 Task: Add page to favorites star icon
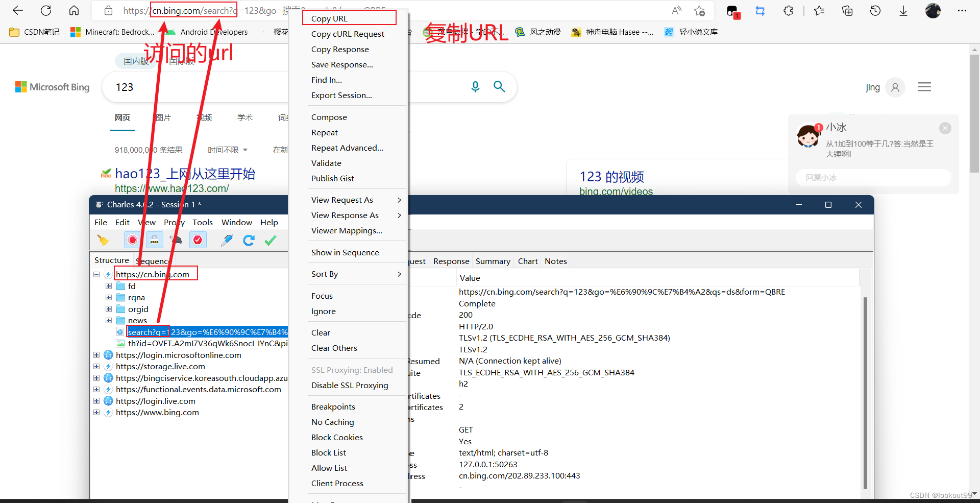click(700, 10)
